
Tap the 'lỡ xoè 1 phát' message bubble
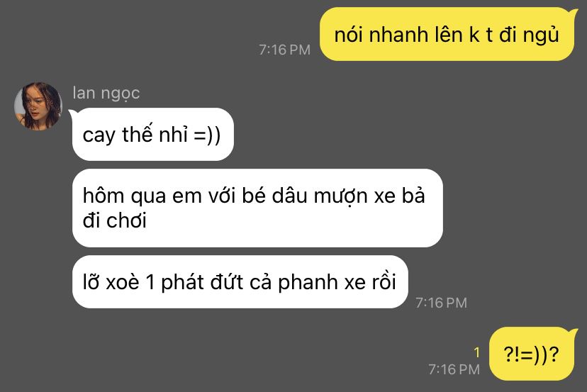(240, 282)
